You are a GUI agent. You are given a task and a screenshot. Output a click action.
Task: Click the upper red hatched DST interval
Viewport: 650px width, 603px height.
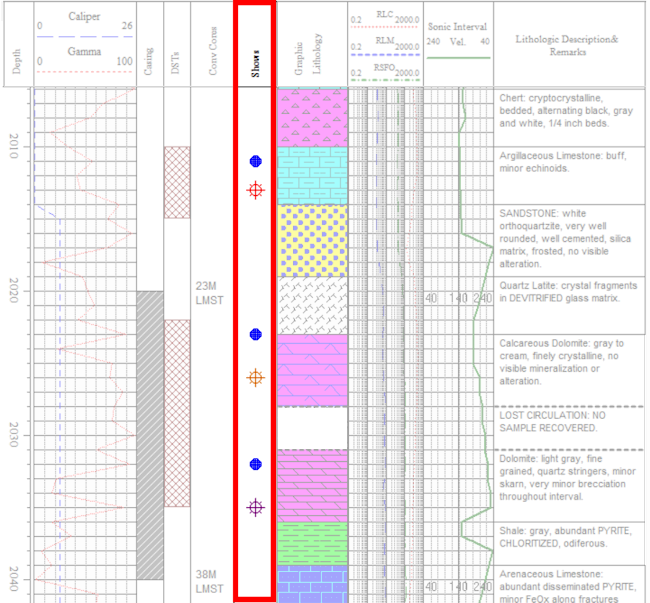(x=177, y=182)
